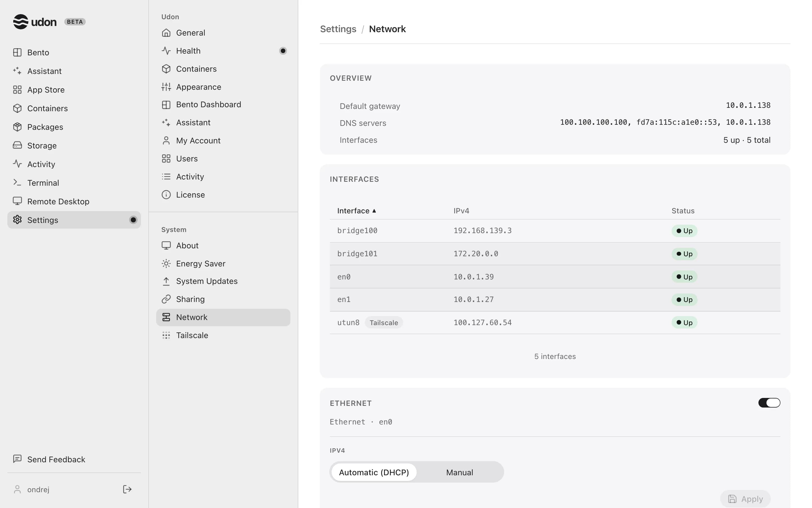Click the ondrej user name

click(38, 490)
